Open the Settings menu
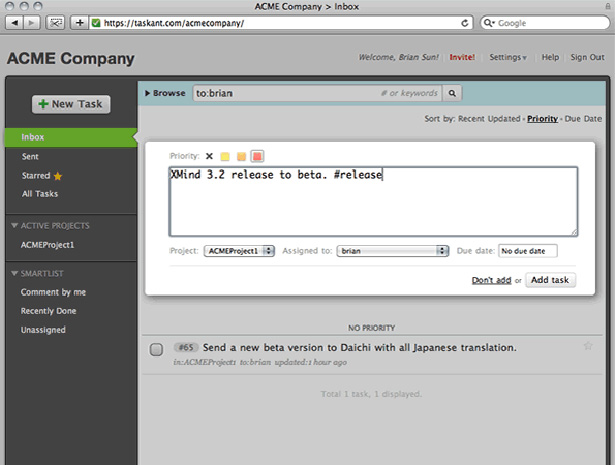615x465 pixels. [508, 57]
